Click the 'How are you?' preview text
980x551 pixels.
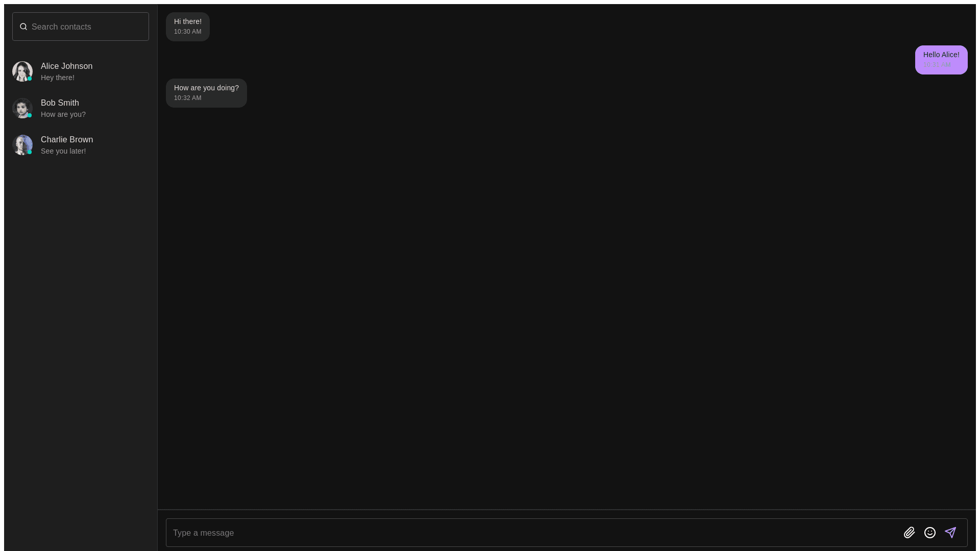tap(63, 114)
